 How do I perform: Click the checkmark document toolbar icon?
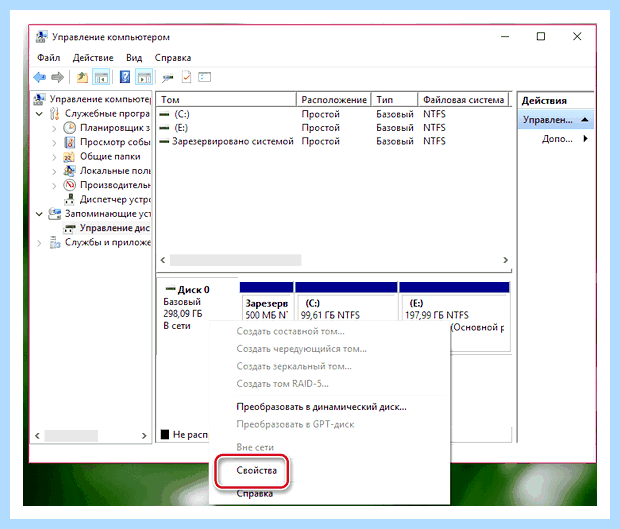186,77
